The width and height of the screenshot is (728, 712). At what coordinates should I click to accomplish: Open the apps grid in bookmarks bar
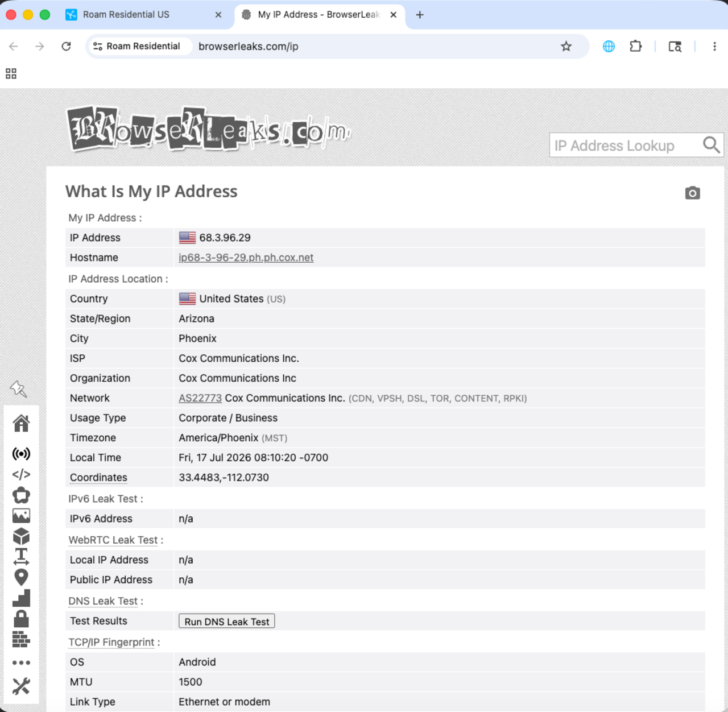(x=11, y=73)
